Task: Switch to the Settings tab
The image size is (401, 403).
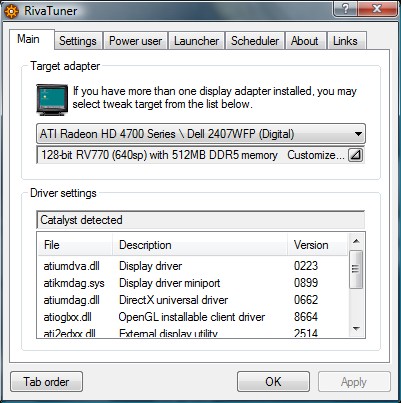Action: [x=78, y=41]
